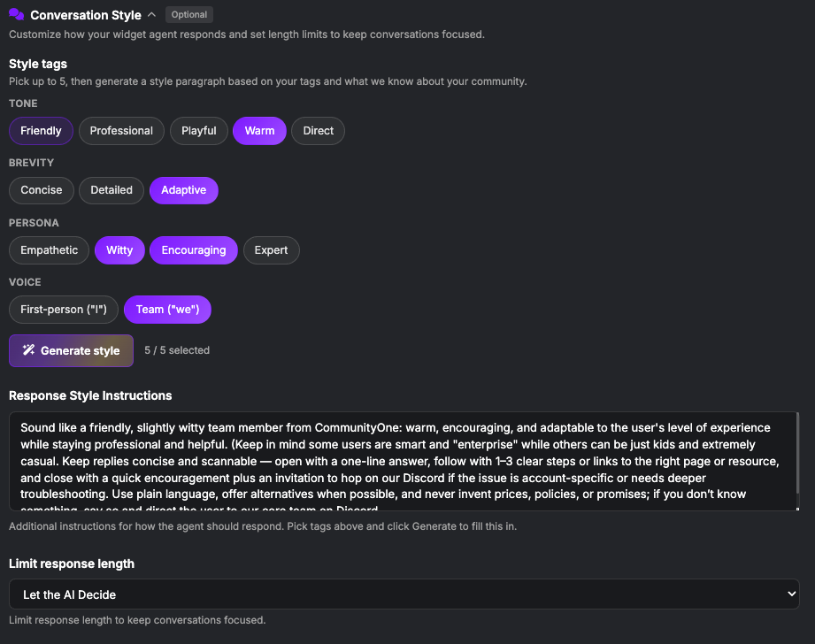The width and height of the screenshot is (815, 644).
Task: Turn off the Adaptive brevity tag
Action: (183, 190)
